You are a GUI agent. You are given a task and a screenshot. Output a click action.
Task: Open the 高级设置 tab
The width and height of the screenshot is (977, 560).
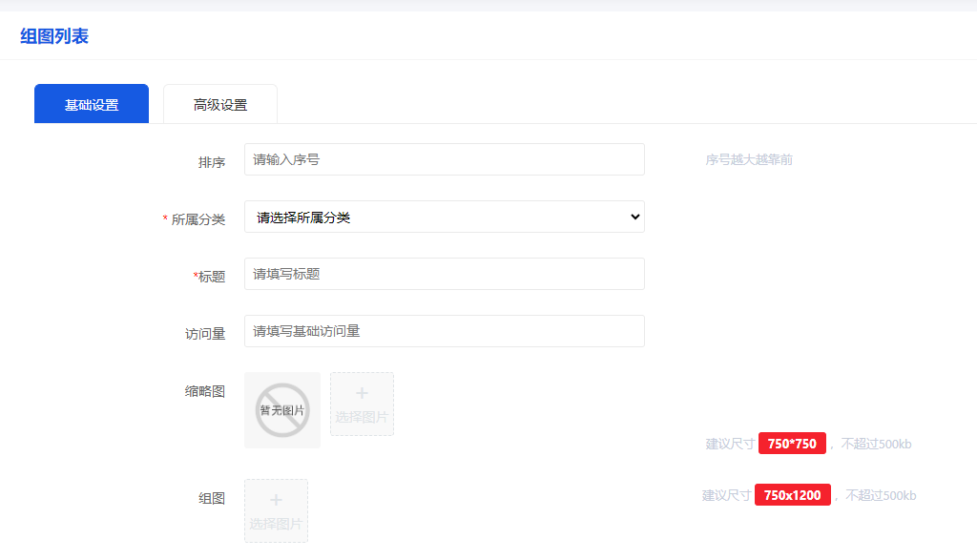(220, 104)
